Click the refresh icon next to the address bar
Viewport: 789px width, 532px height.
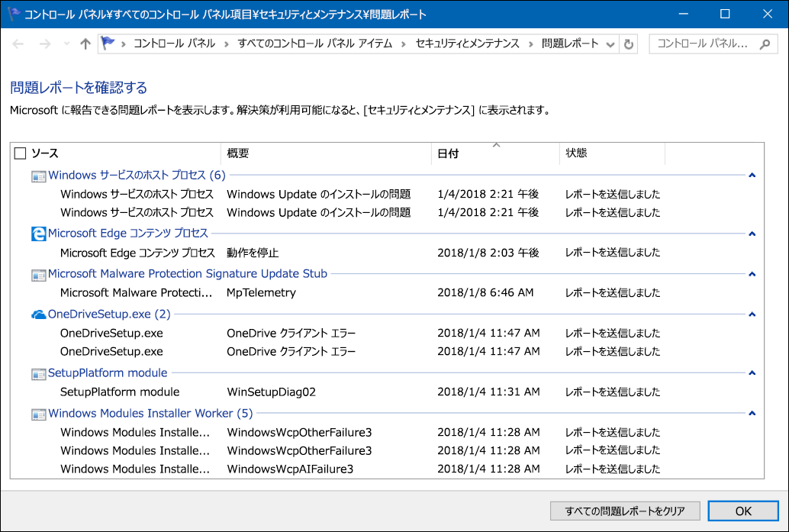(627, 44)
